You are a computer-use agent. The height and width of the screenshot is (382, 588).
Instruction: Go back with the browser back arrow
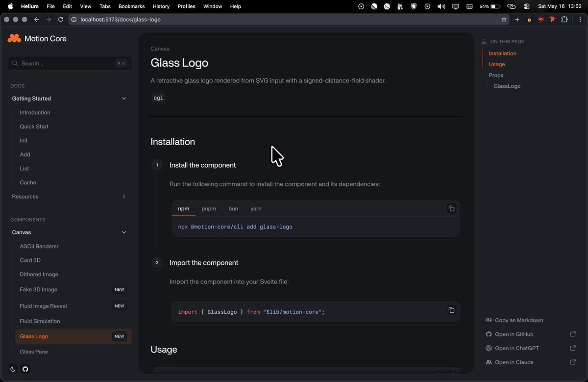click(37, 20)
